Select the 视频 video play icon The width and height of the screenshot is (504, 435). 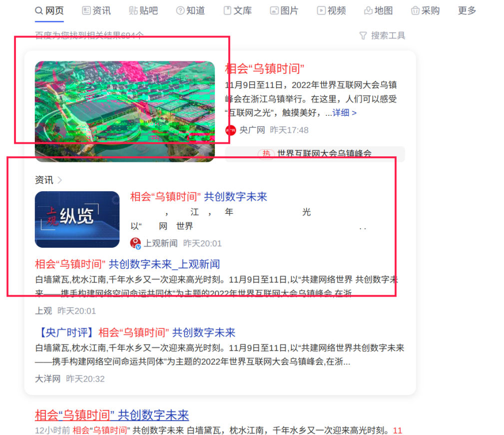(x=321, y=10)
